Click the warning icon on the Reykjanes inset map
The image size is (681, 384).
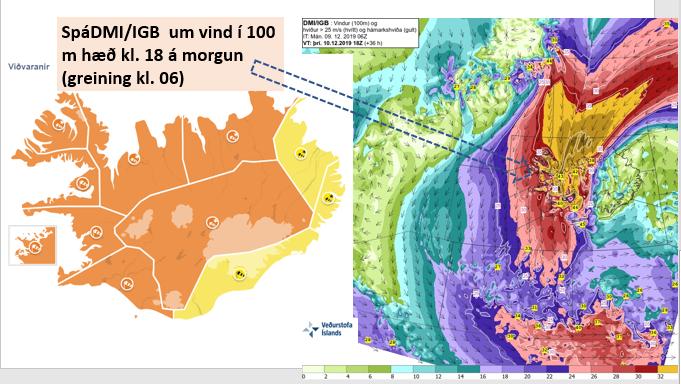pyautogui.click(x=35, y=246)
